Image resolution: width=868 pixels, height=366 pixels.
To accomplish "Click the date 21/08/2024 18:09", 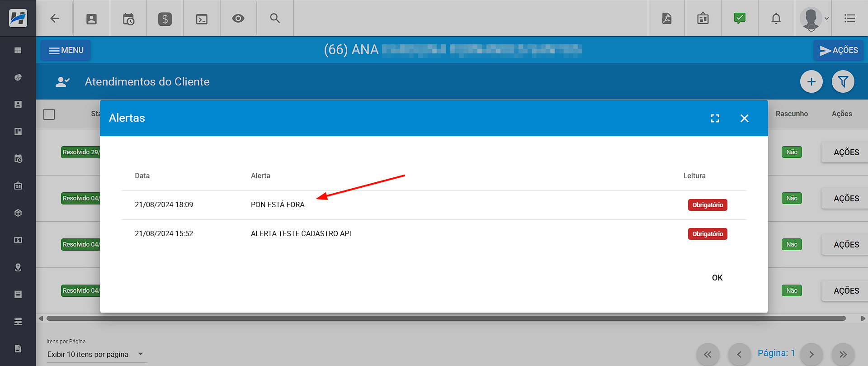I will [x=164, y=205].
